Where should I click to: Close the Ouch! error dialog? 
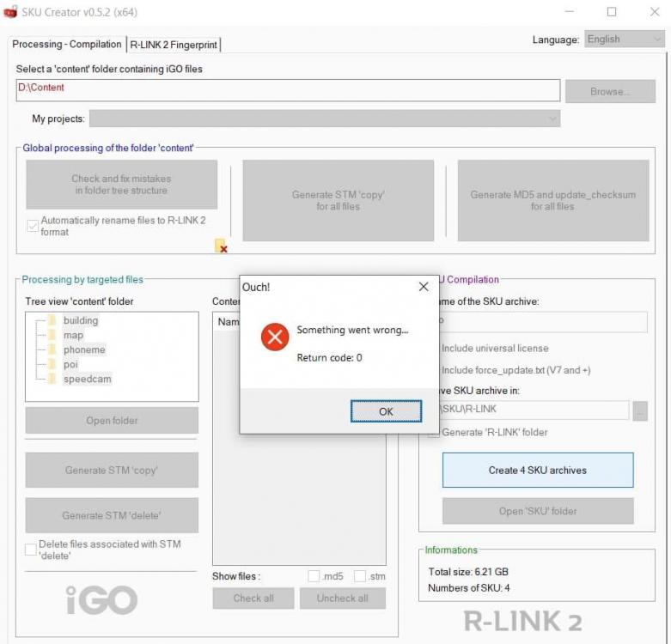424,287
